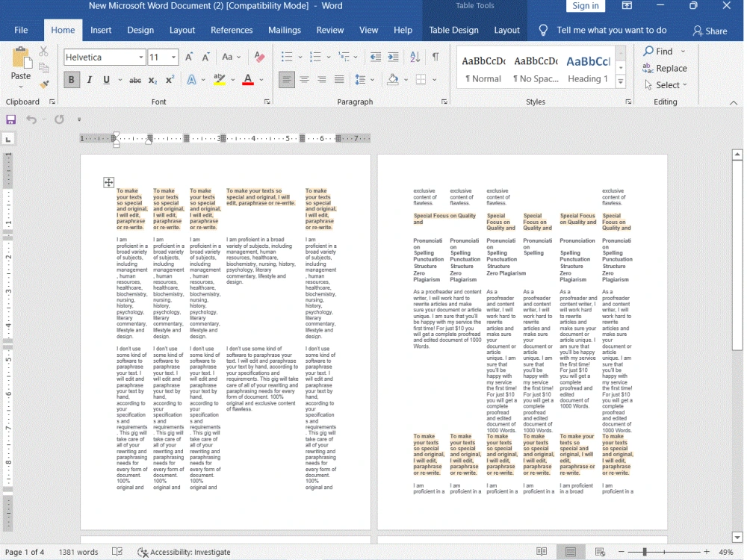This screenshot has height=560, width=747.
Task: Decrease paragraph indent
Action: 376,57
